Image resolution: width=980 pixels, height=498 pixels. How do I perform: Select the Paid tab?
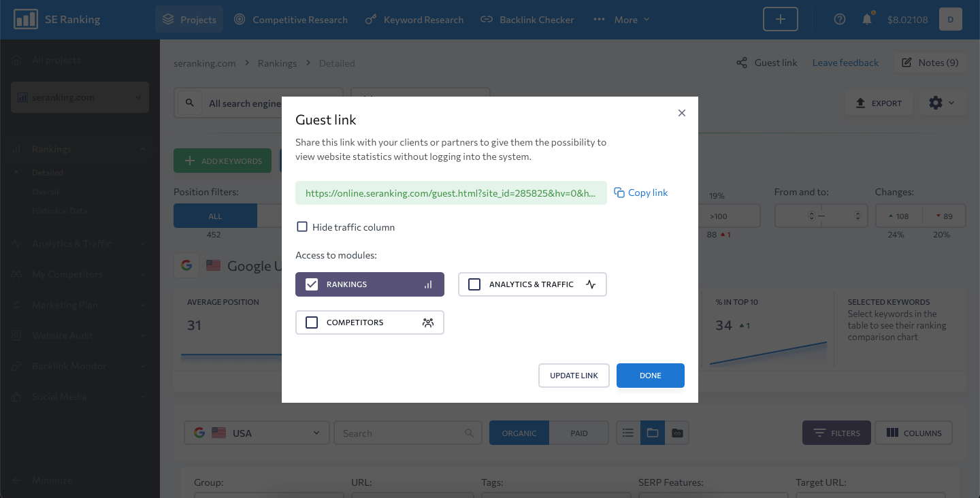(579, 433)
